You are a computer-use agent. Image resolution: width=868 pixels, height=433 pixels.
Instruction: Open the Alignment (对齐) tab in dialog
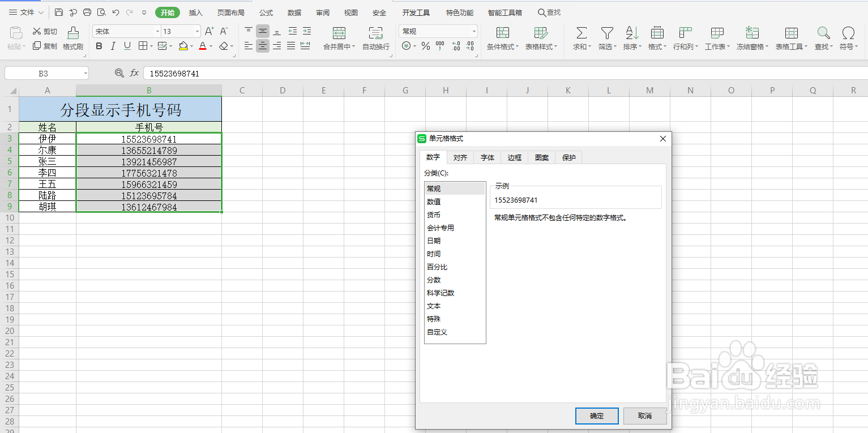coord(460,158)
